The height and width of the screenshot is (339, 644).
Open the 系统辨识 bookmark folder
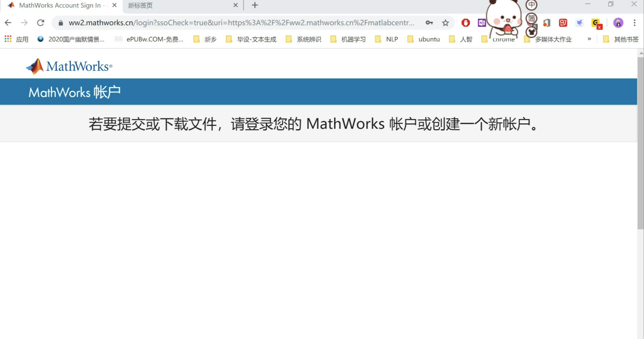pos(303,39)
